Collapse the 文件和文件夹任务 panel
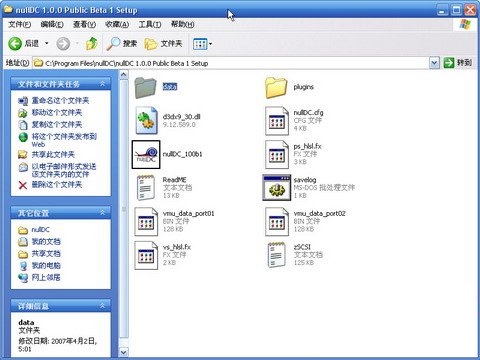This screenshot has width=480, height=360. pos(102,84)
